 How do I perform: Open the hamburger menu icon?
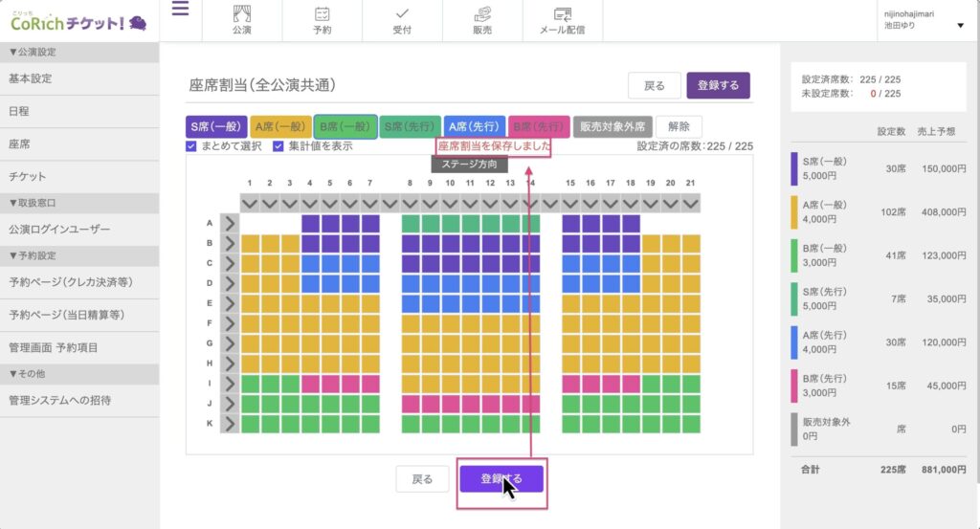pyautogui.click(x=180, y=11)
